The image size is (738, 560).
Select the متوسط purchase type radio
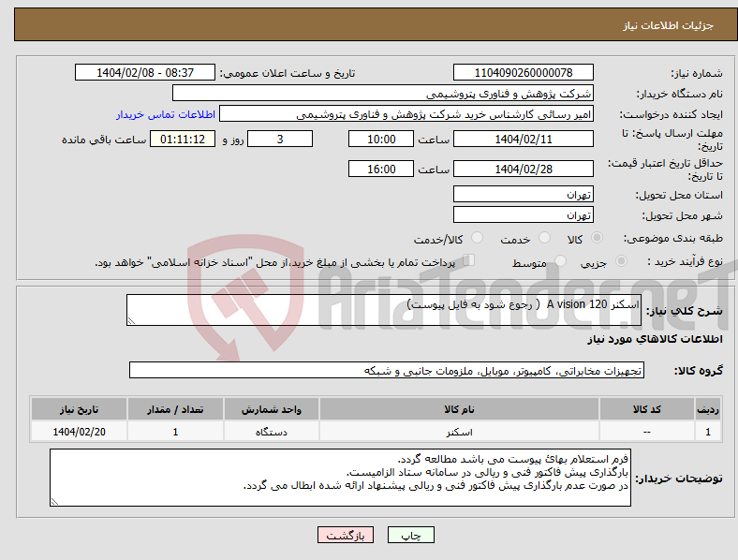coord(560,260)
